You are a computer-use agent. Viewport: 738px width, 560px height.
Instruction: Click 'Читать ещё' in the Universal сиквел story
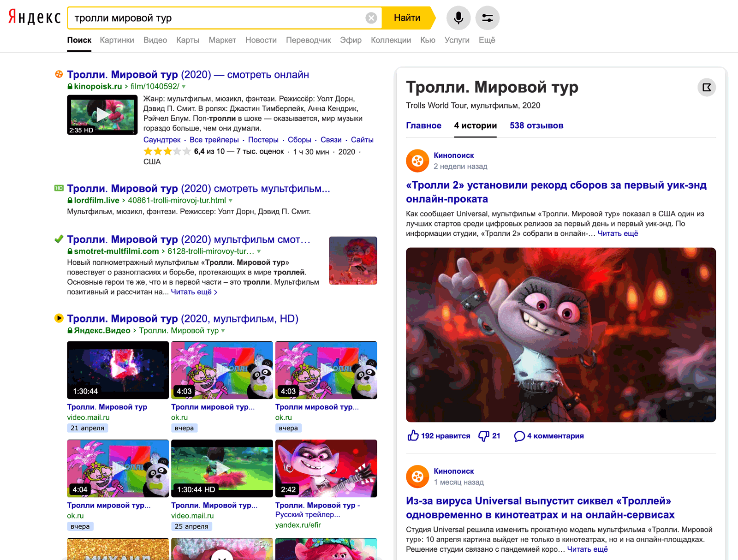[x=588, y=549]
